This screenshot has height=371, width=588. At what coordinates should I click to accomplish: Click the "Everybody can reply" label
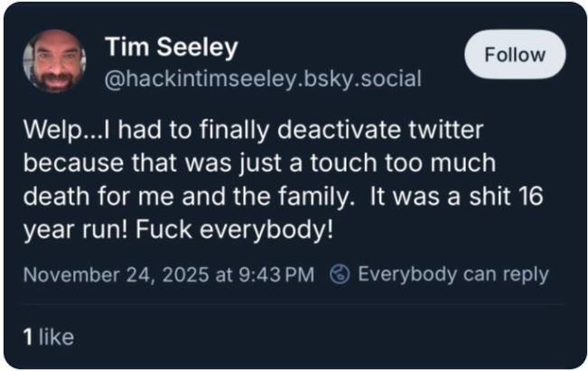coord(453,274)
